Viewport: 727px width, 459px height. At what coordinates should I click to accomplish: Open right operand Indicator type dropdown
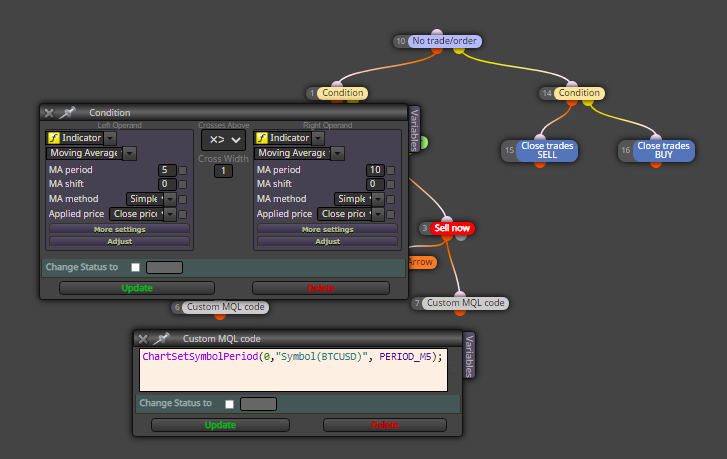coord(318,138)
